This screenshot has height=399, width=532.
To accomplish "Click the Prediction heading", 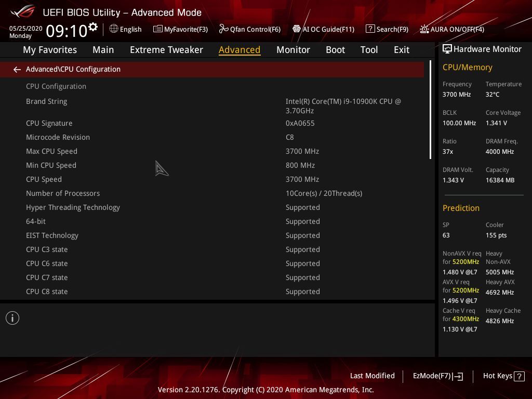I will [x=461, y=208].
